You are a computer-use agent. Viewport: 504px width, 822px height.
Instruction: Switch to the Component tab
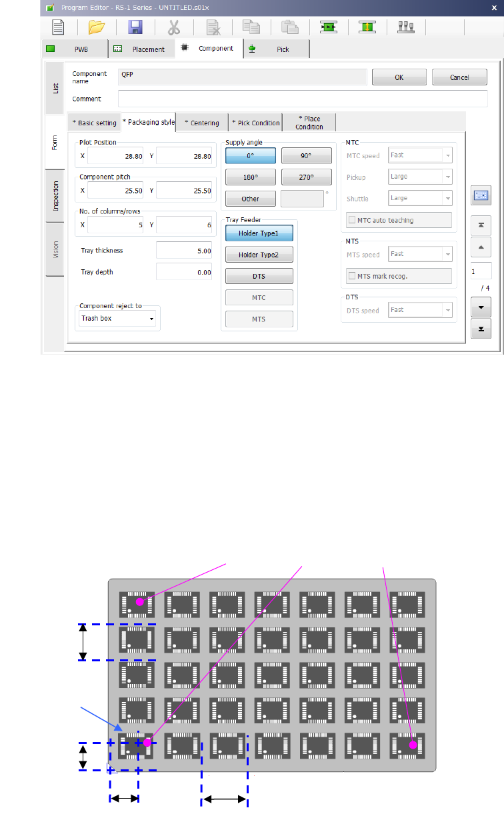pos(209,49)
